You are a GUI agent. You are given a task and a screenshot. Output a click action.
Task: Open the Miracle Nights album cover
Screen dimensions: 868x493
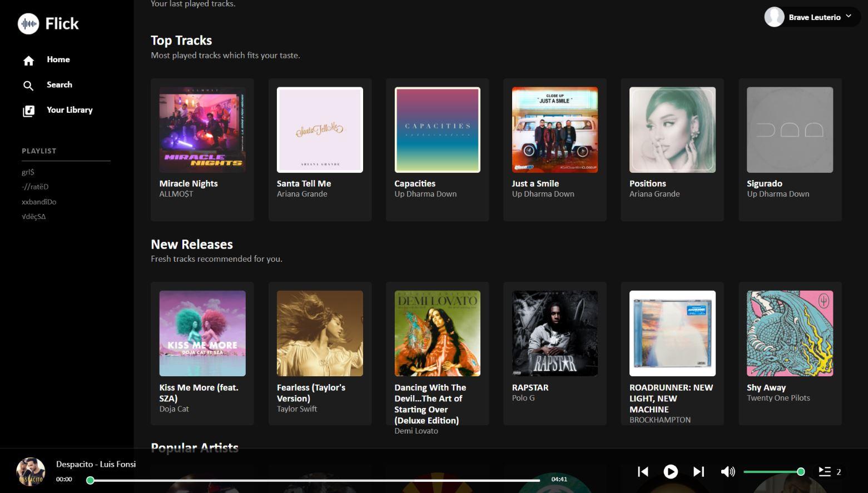coord(202,130)
